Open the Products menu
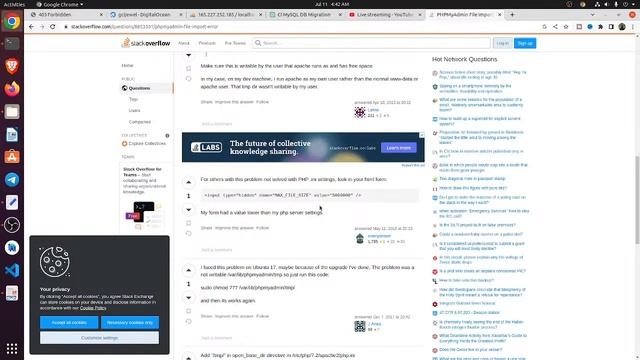 click(x=207, y=43)
